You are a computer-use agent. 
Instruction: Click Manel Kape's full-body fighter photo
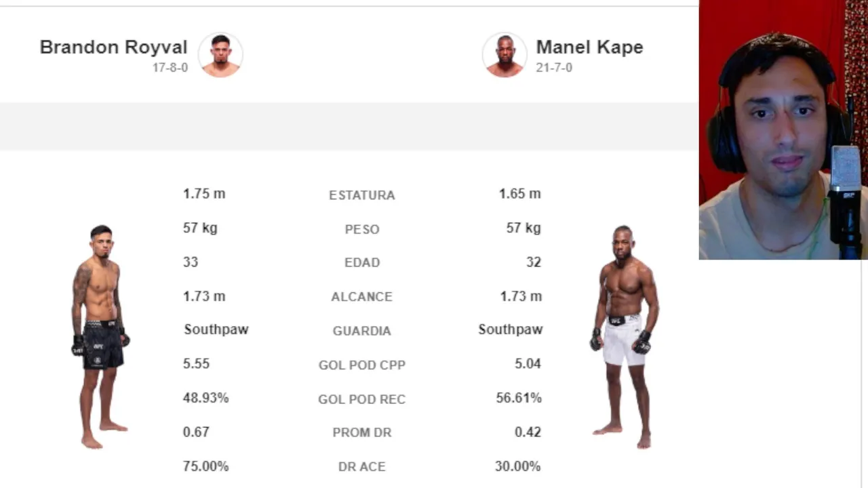coord(625,337)
